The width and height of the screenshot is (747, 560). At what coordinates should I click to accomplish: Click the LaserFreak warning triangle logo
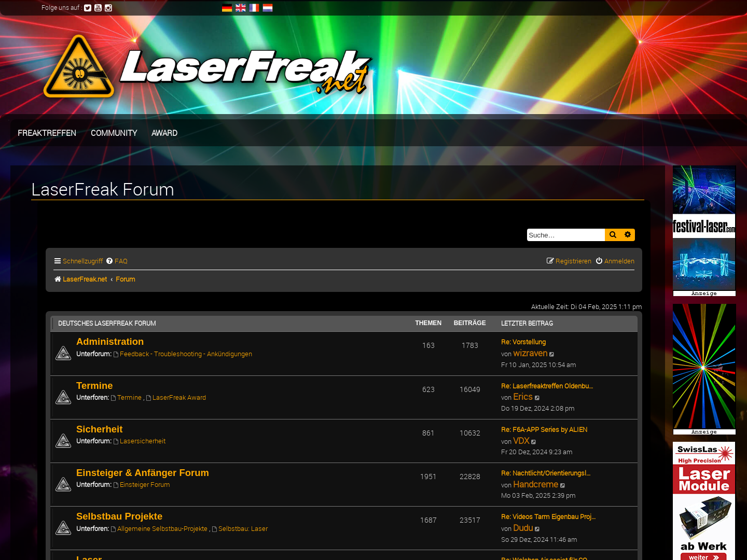[x=78, y=66]
